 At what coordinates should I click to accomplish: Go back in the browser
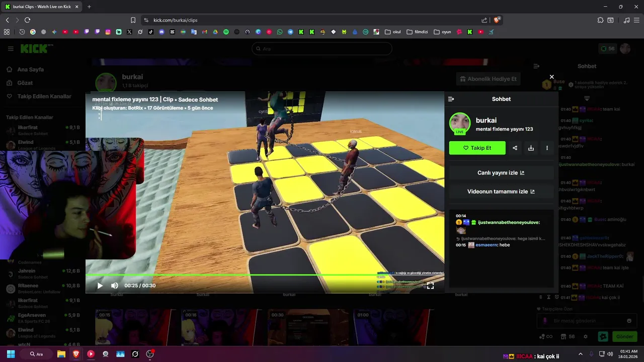tap(7, 20)
